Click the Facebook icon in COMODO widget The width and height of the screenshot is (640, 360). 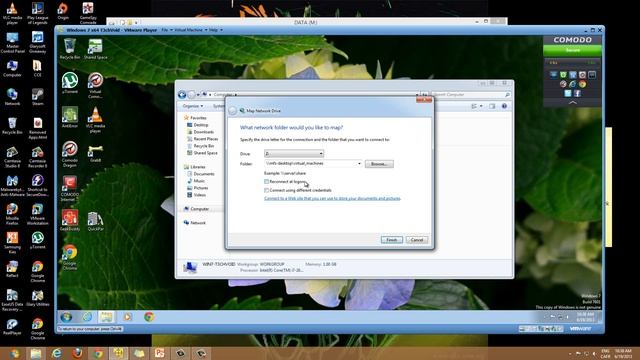[577, 93]
